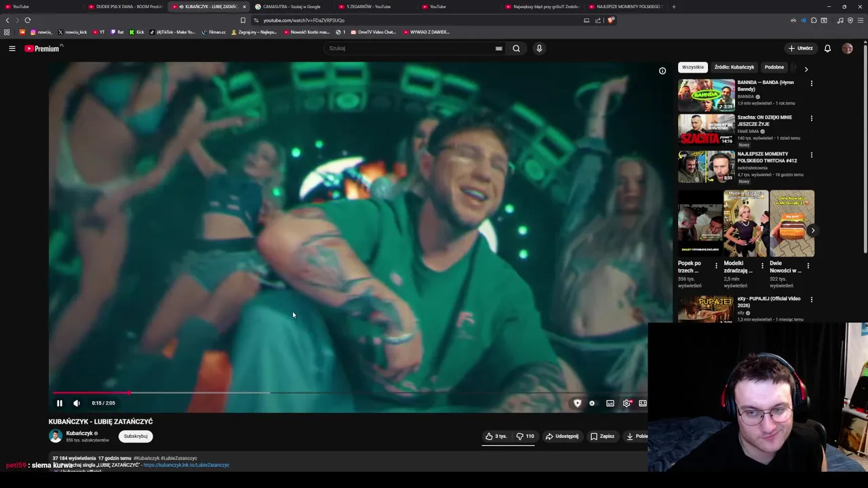Click the search magnifier button
This screenshot has height=488, width=868.
[516, 48]
